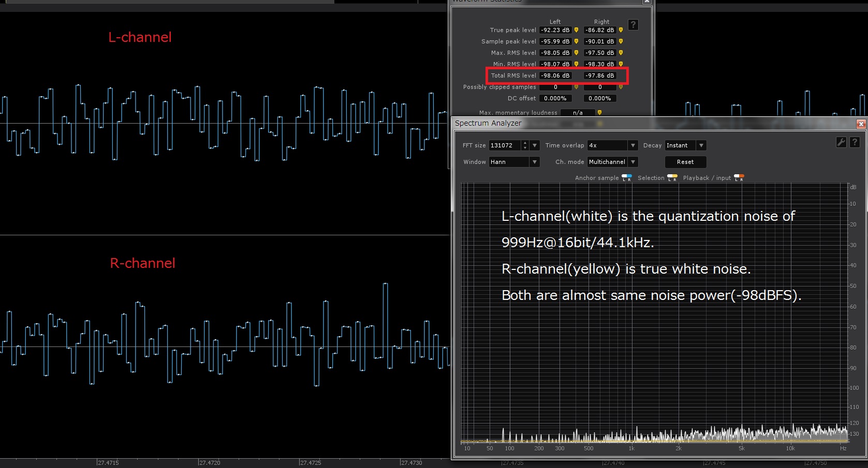
Task: Click the Total RMS level label
Action: click(x=513, y=76)
